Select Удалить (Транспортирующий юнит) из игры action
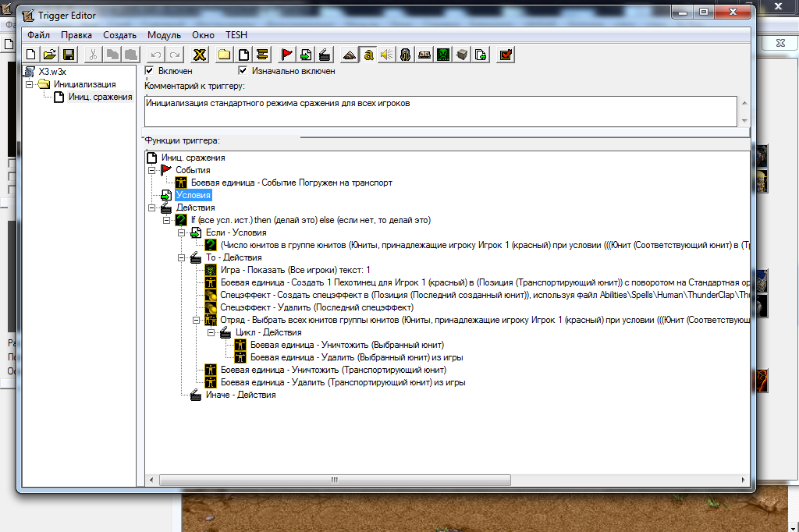The width and height of the screenshot is (799, 532). pyautogui.click(x=343, y=382)
